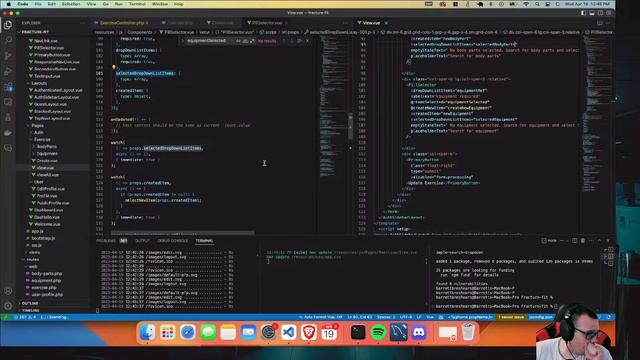Go to previous match in find widget
Screen dimensions: 640x360
point(284,41)
